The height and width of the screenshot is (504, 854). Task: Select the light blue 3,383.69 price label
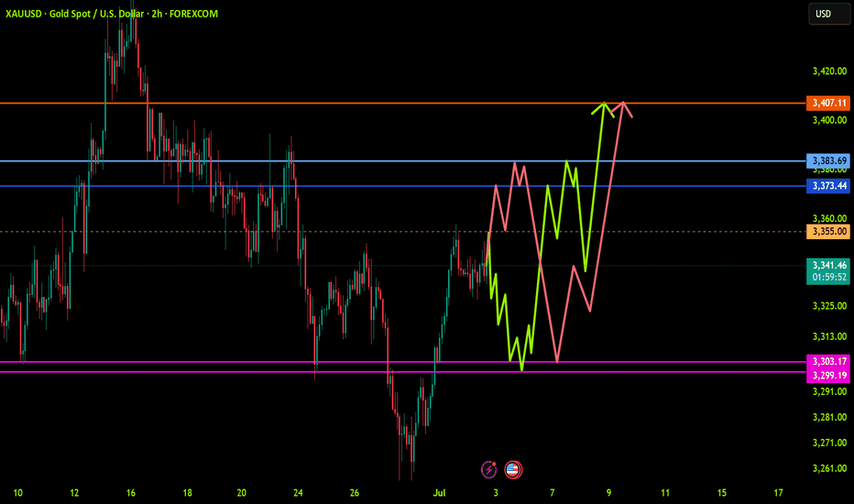click(828, 160)
